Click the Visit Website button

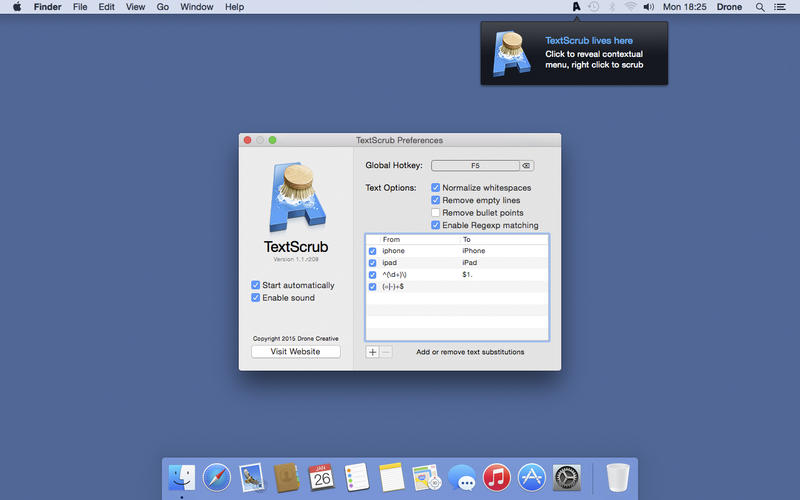click(x=295, y=352)
